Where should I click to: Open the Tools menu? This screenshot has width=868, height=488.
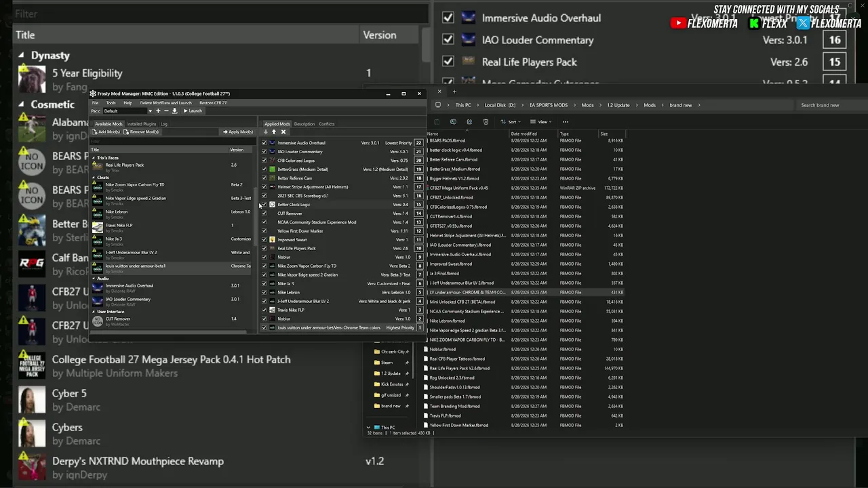tap(111, 103)
